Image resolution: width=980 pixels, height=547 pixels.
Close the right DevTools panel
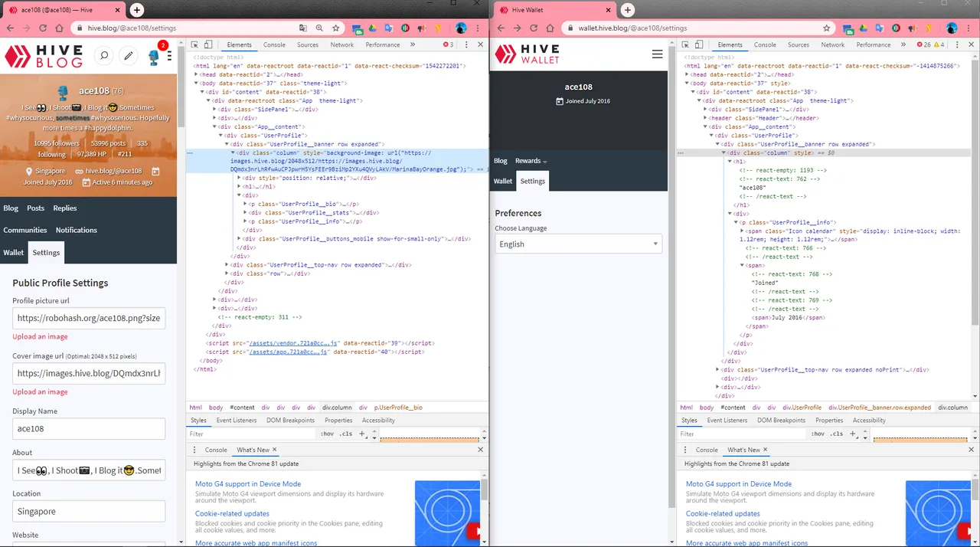pyautogui.click(x=972, y=44)
